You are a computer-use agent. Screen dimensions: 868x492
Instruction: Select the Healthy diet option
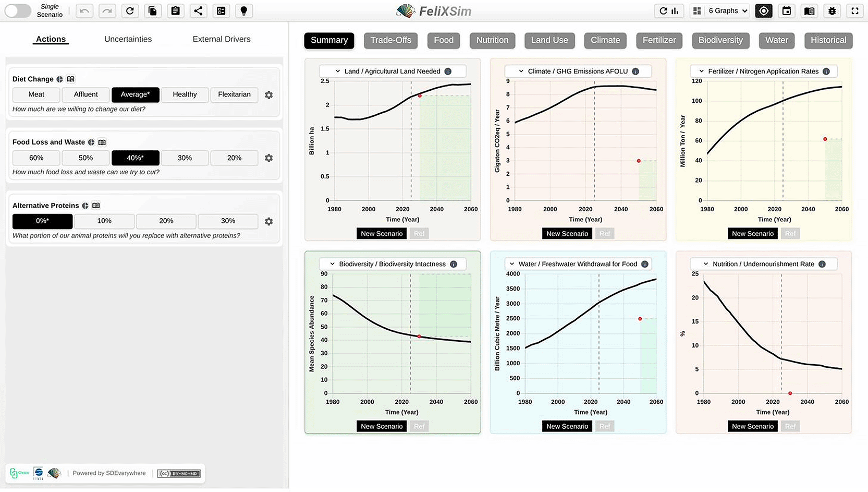[x=185, y=94]
